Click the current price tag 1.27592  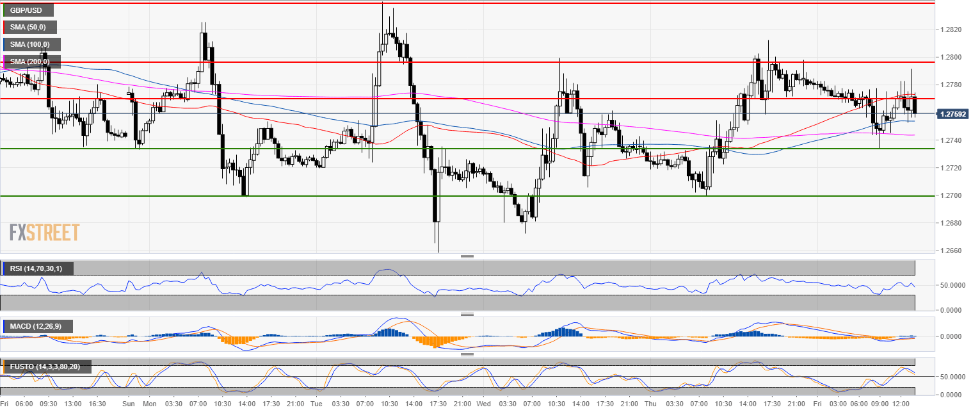pos(954,114)
